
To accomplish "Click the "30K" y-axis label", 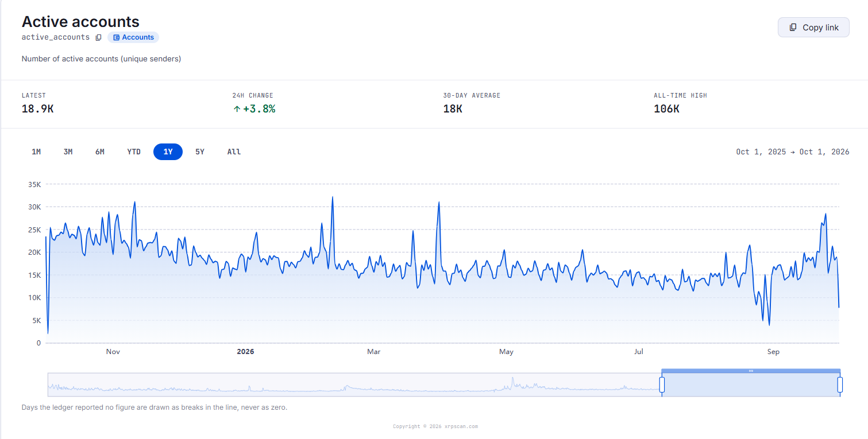I will tap(34, 207).
